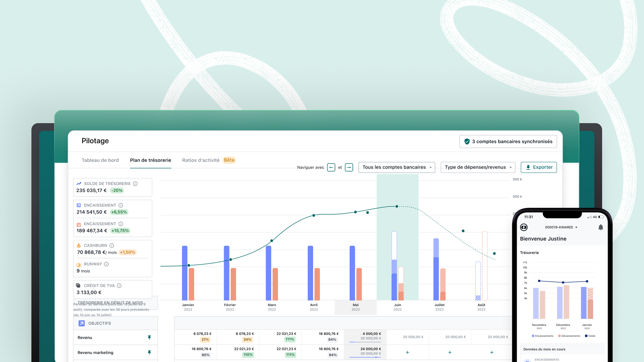This screenshot has width=644, height=362.
Task: Pin the Revenu marketing objective row
Action: (x=149, y=352)
